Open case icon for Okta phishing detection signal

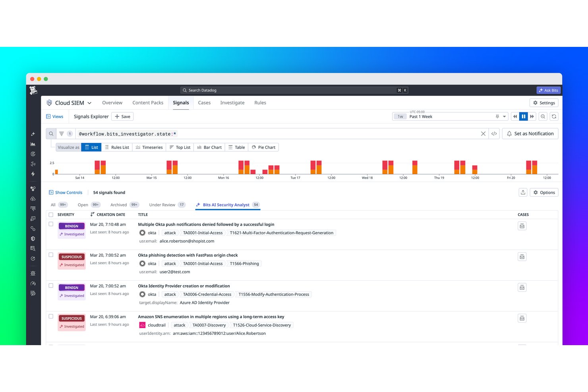click(x=522, y=257)
